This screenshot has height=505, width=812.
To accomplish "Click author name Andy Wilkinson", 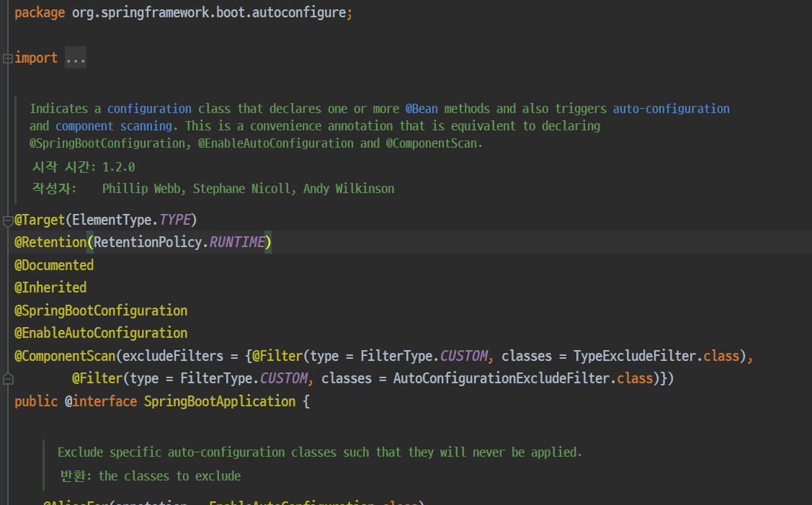I will coord(349,189).
